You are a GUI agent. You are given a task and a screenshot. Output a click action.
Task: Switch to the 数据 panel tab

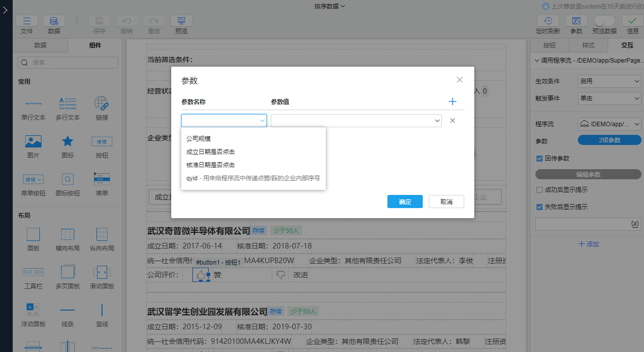[x=40, y=45]
